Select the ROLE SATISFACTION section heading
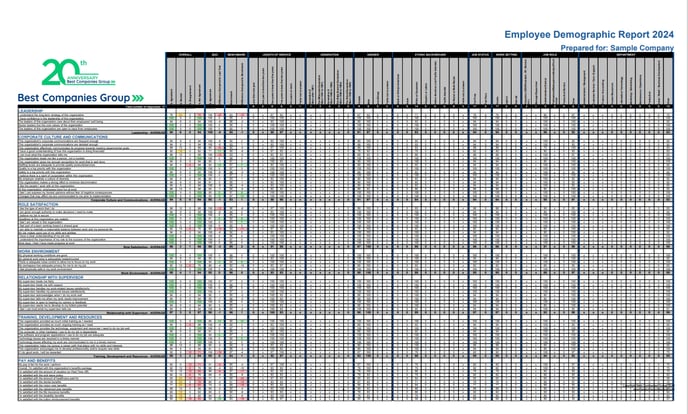This screenshot has height=414, width=688. [x=38, y=204]
